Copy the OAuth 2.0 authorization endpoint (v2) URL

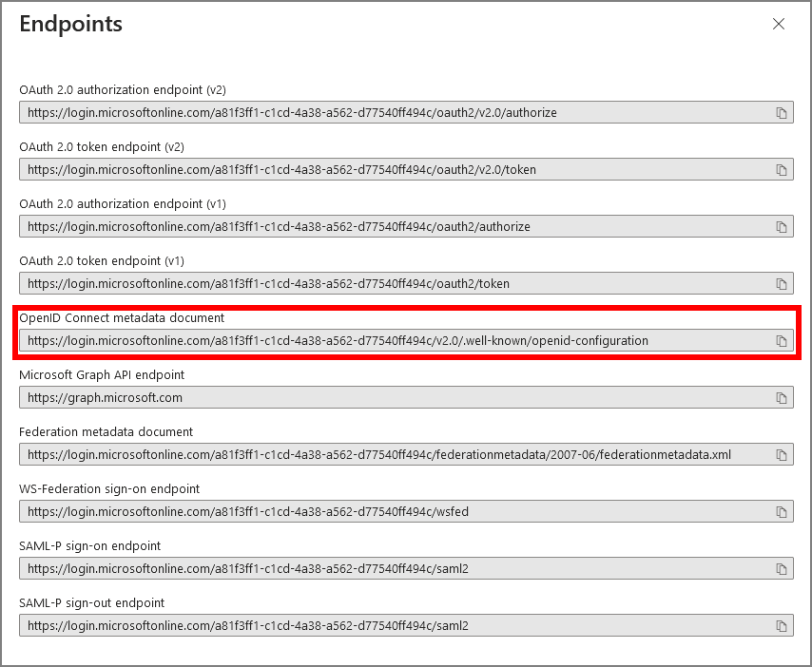point(782,113)
